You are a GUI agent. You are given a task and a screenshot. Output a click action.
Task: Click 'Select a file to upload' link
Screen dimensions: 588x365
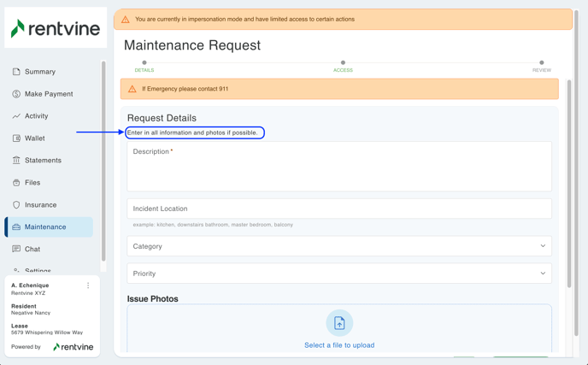(339, 345)
